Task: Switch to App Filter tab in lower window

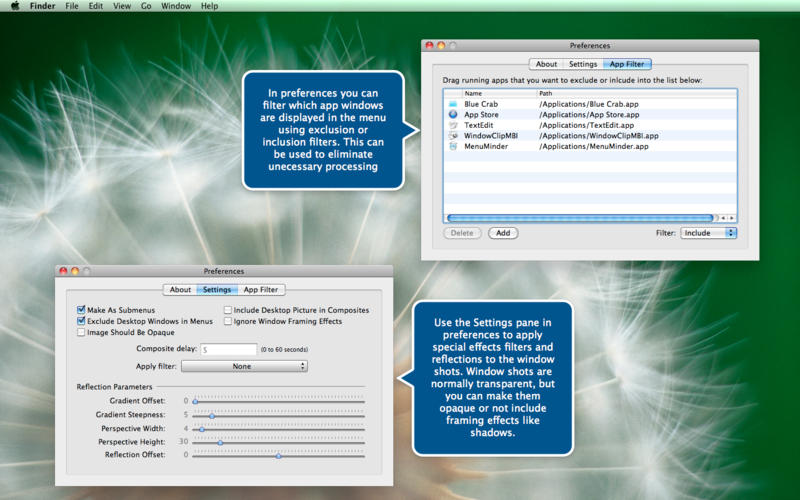Action: (x=261, y=289)
